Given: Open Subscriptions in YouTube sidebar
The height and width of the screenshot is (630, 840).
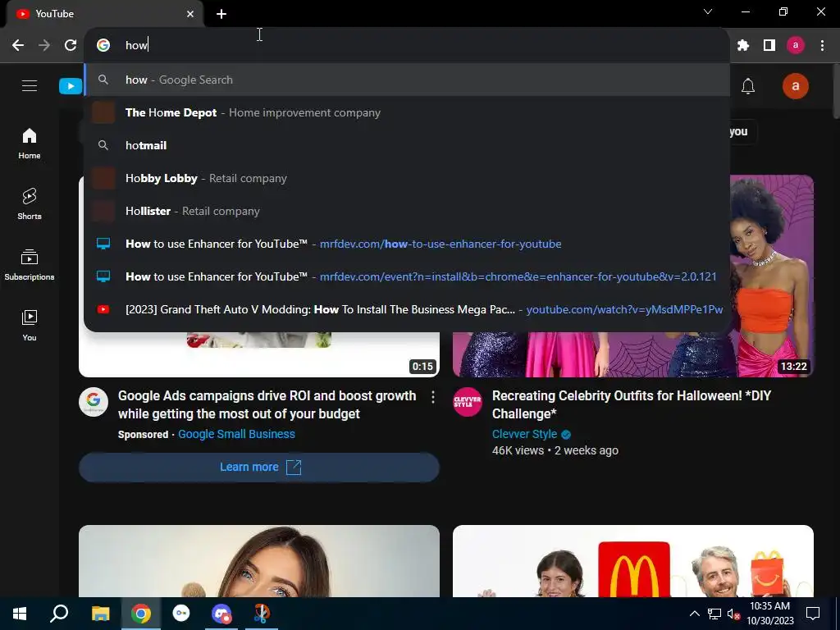Looking at the screenshot, I should [x=30, y=265].
